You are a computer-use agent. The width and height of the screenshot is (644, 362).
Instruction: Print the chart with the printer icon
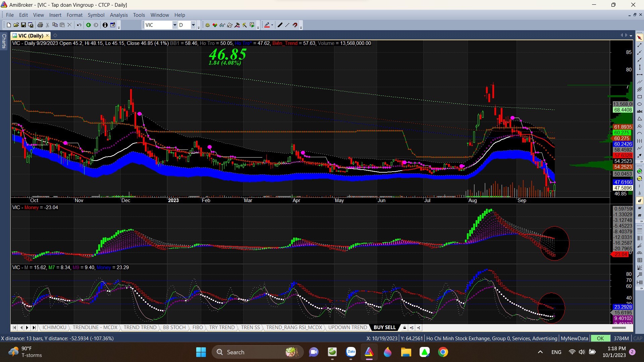(40, 25)
